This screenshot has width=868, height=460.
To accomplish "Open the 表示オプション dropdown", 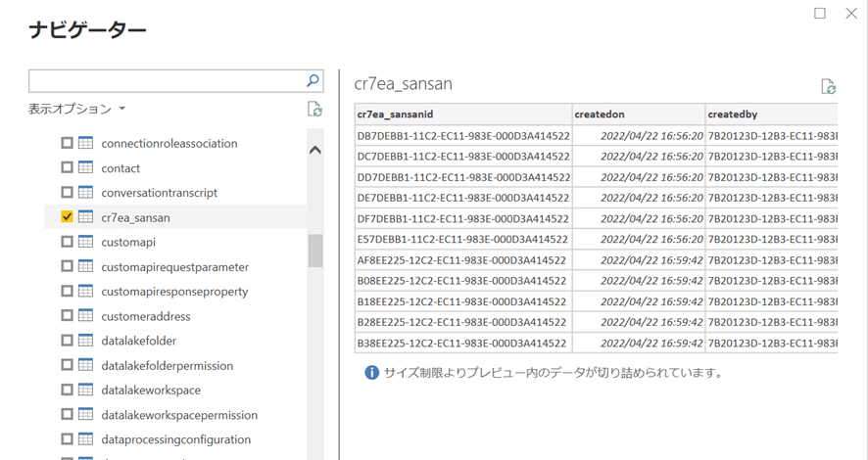I will click(x=76, y=109).
